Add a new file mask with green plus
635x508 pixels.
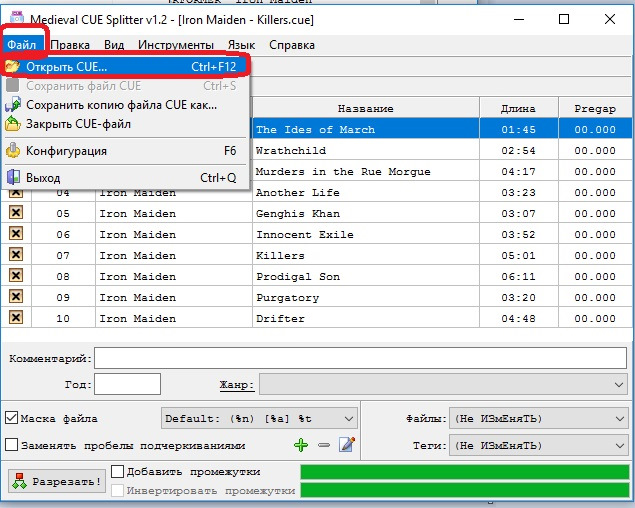[x=301, y=445]
